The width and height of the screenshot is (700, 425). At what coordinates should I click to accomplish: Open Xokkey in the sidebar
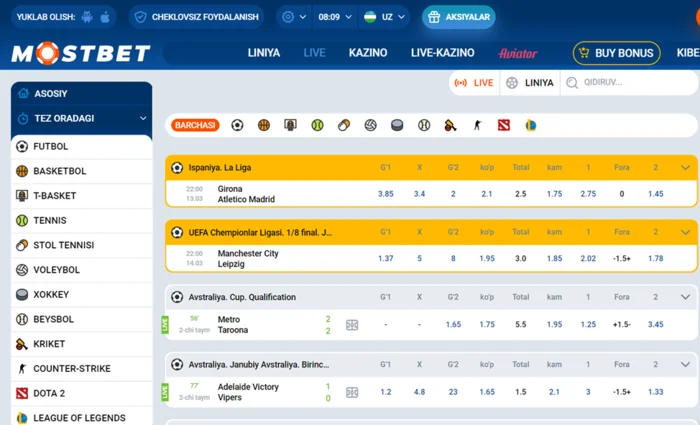click(81, 295)
